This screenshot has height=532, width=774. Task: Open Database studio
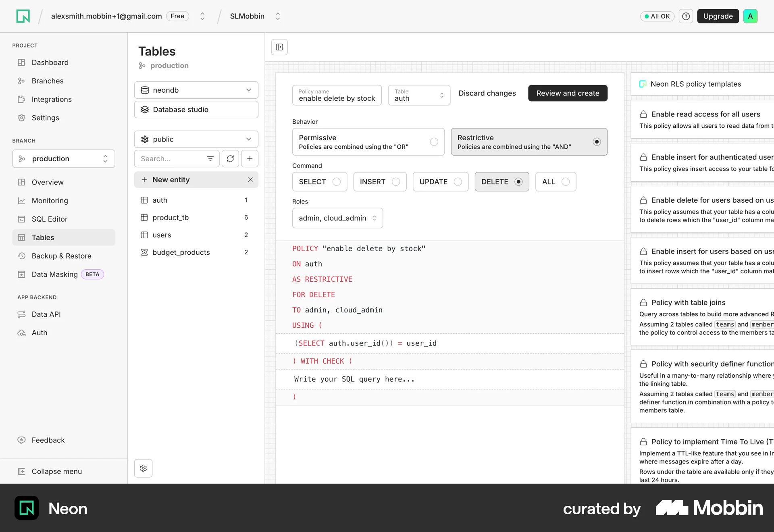coord(196,110)
